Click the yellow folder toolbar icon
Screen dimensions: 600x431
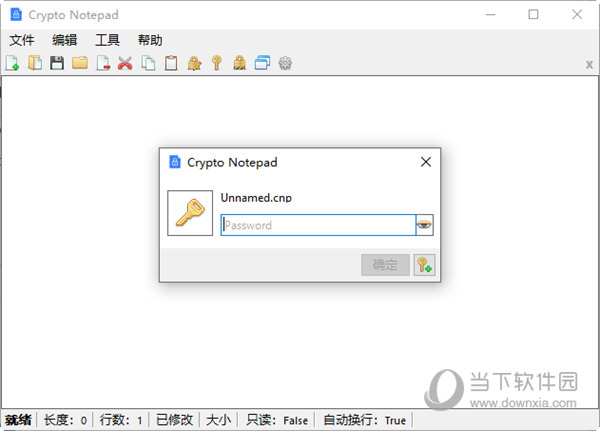(x=80, y=63)
